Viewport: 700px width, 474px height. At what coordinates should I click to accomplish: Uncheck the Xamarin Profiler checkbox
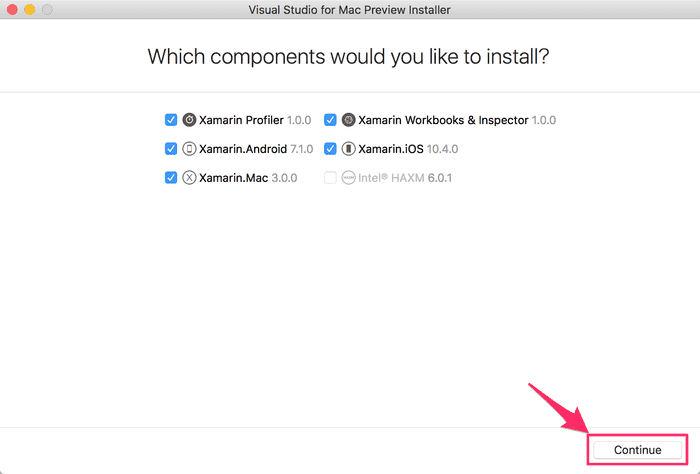[171, 120]
